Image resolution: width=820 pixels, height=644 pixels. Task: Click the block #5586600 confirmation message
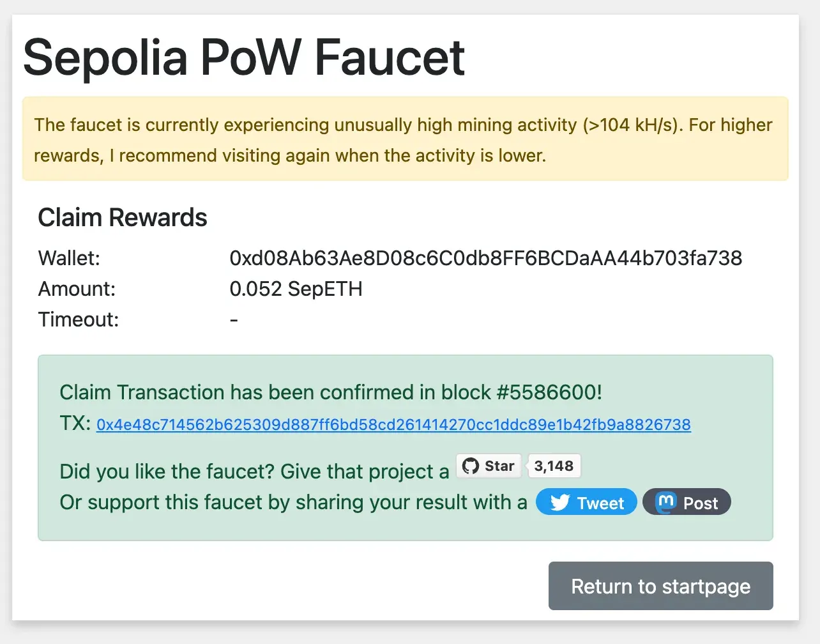click(330, 392)
